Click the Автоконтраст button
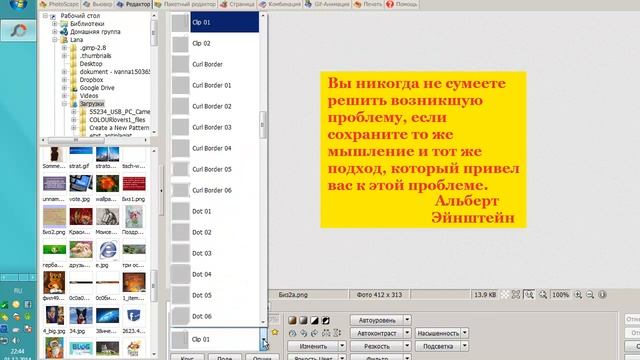This screenshot has height=360, width=640. pyautogui.click(x=377, y=333)
